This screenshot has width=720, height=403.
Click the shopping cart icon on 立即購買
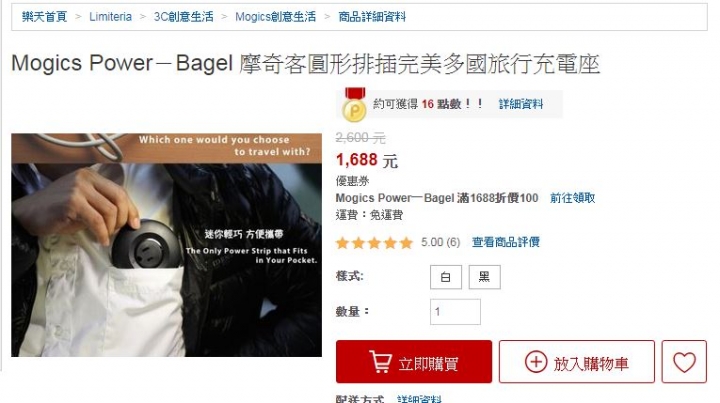(x=381, y=362)
